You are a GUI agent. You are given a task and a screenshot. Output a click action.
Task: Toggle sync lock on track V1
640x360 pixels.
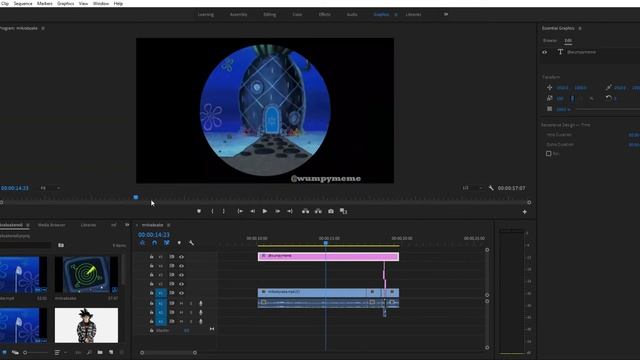(171, 293)
